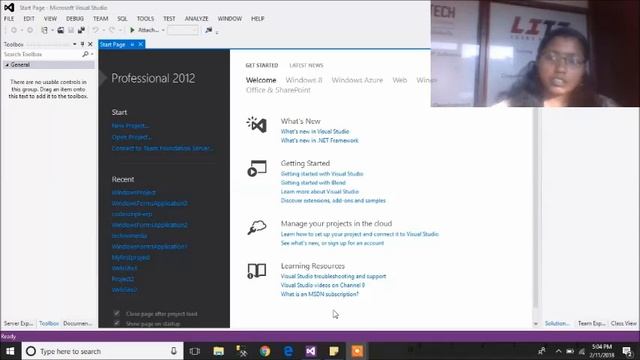Open the DEBUG menu
Viewport: 640px width, 360px height.
point(75,19)
